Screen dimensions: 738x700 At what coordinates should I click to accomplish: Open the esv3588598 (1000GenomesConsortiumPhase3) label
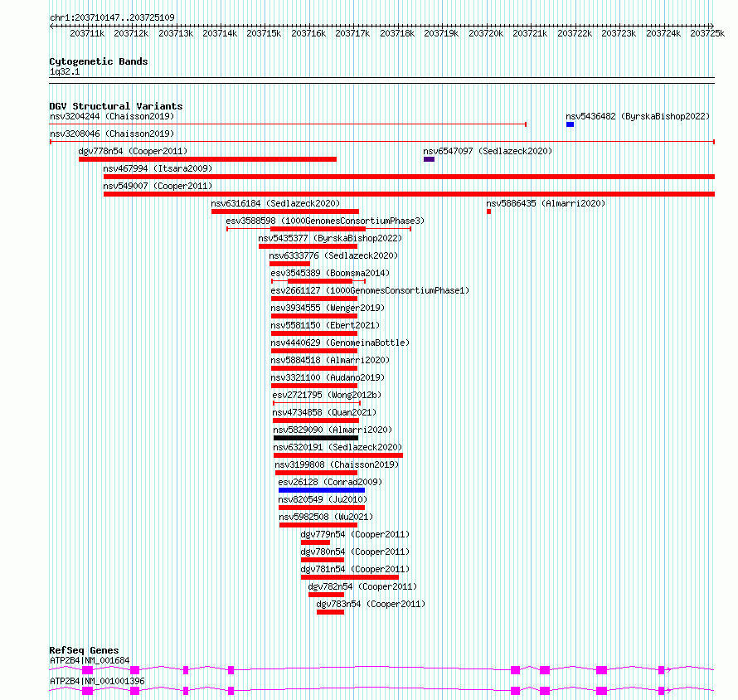(325, 221)
